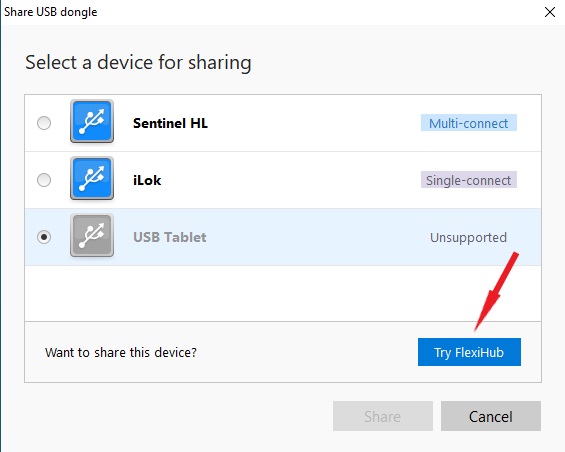Click the Multi-connect badge
The width and height of the screenshot is (565, 452).
469,123
